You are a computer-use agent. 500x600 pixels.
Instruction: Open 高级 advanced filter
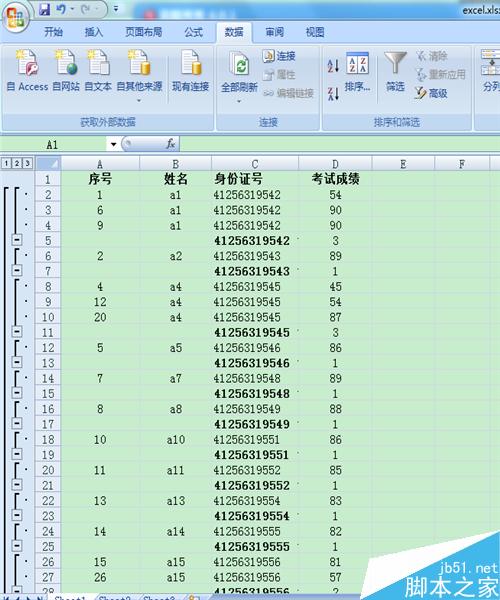click(x=431, y=93)
